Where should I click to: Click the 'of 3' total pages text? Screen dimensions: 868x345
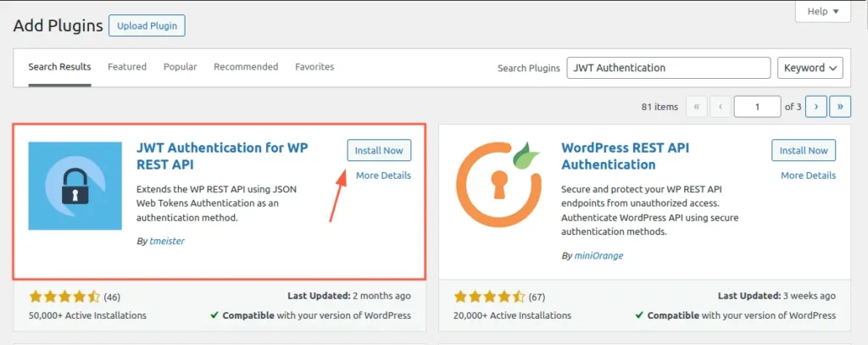[x=793, y=107]
